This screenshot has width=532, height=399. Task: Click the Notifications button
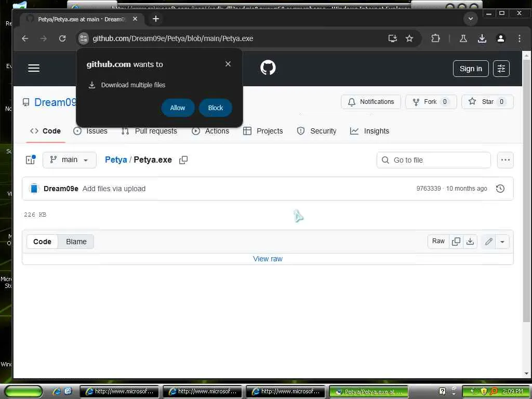(x=371, y=102)
